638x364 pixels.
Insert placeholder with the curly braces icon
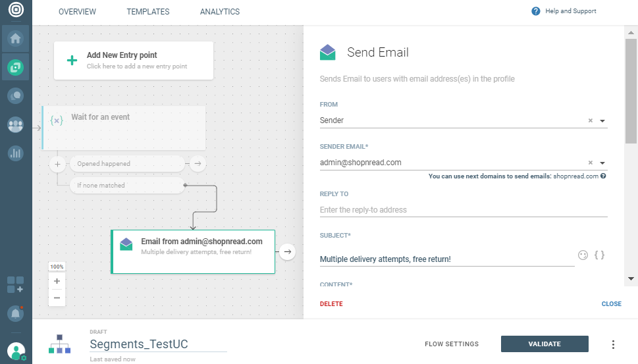point(599,255)
